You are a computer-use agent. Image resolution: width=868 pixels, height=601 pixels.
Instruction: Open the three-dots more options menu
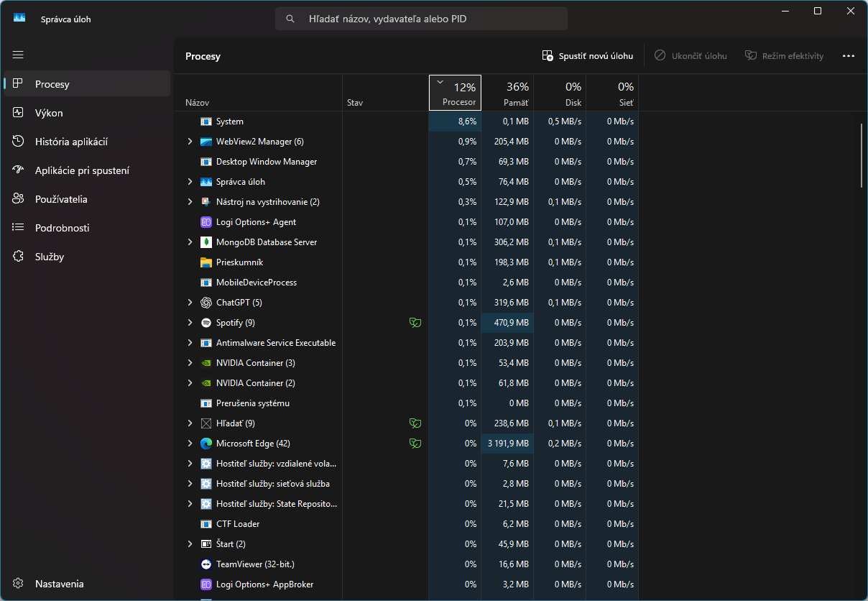point(849,55)
